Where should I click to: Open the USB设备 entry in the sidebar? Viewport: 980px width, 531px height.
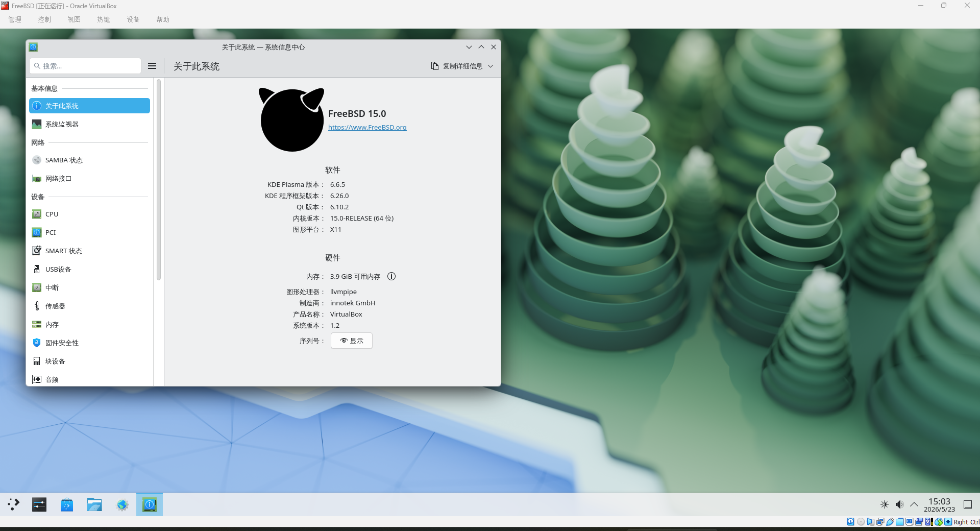(89, 269)
